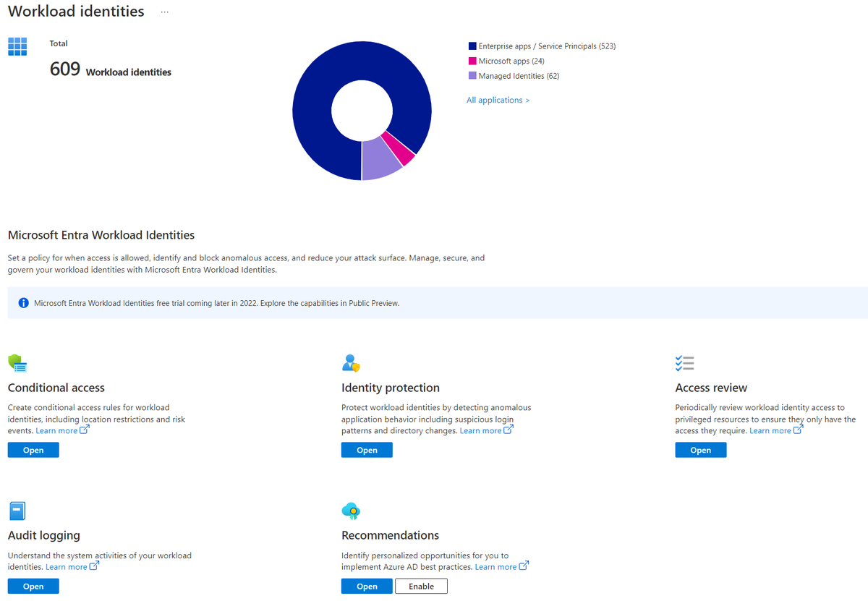Click the Access review heading
The height and width of the screenshot is (601, 868).
(711, 388)
